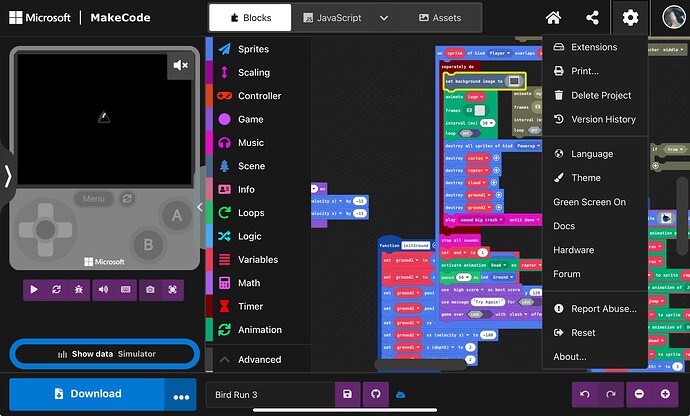Zoom in on the workspace
This screenshot has height=416, width=690.
click(x=665, y=394)
